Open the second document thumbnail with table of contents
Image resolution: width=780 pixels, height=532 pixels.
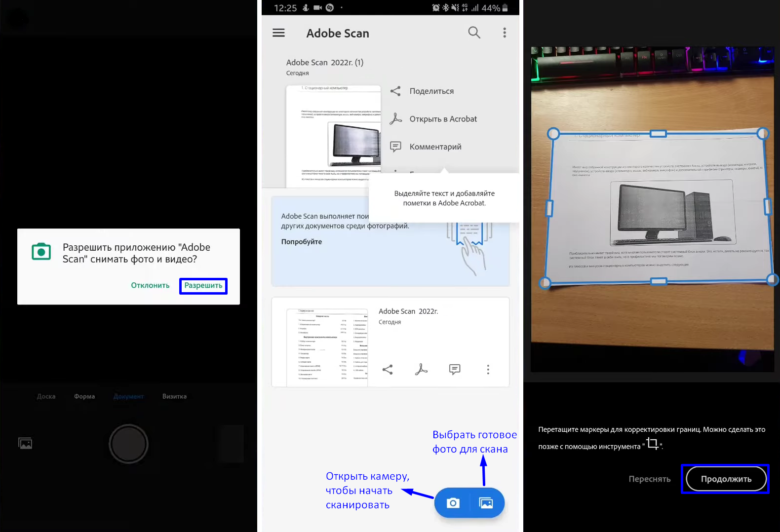[327, 347]
